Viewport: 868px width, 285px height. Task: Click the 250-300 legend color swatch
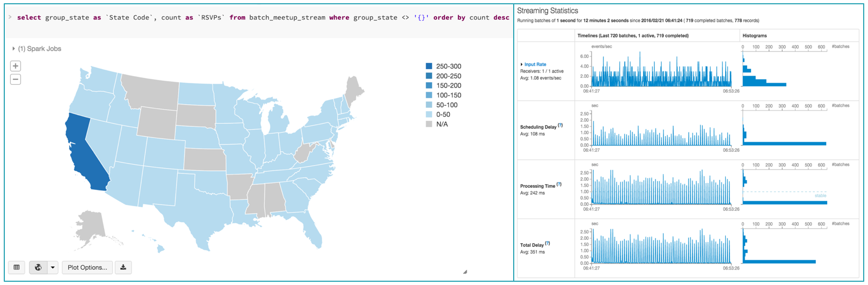(429, 67)
